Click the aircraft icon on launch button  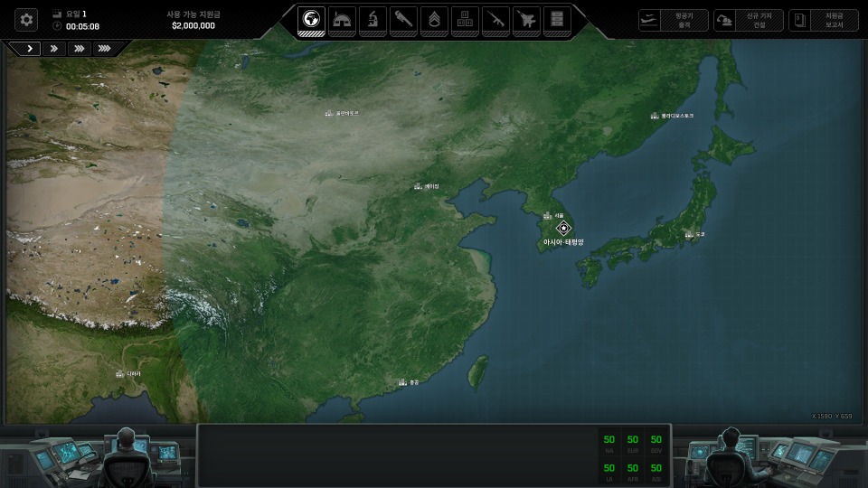point(649,21)
